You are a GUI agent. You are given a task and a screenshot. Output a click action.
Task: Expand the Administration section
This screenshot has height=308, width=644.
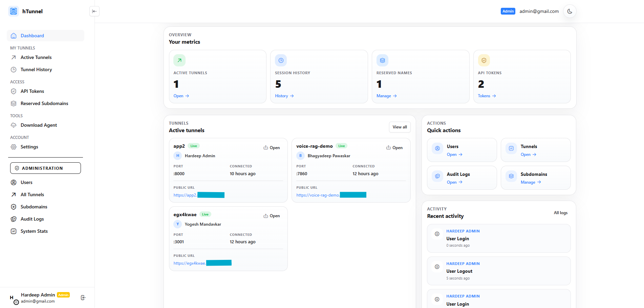(x=45, y=168)
